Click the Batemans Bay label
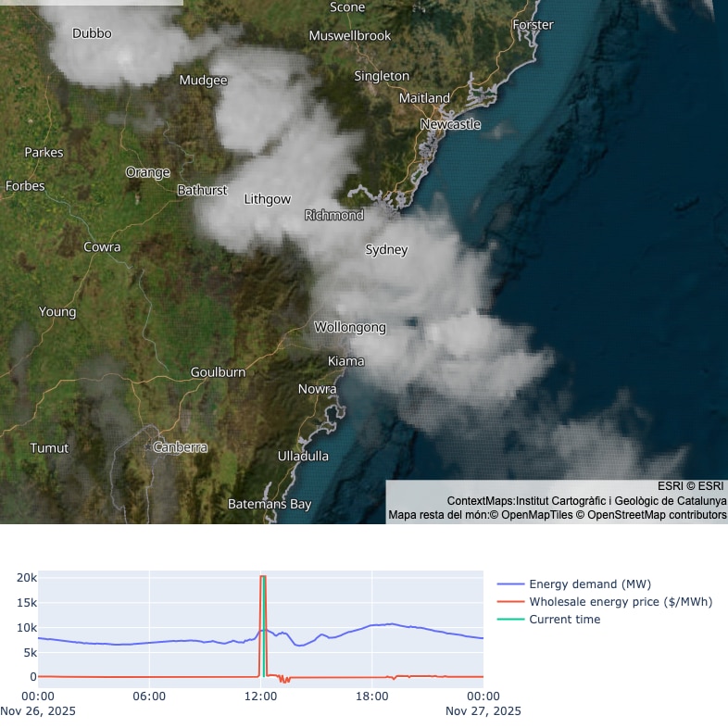This screenshot has width=728, height=728. (x=270, y=504)
